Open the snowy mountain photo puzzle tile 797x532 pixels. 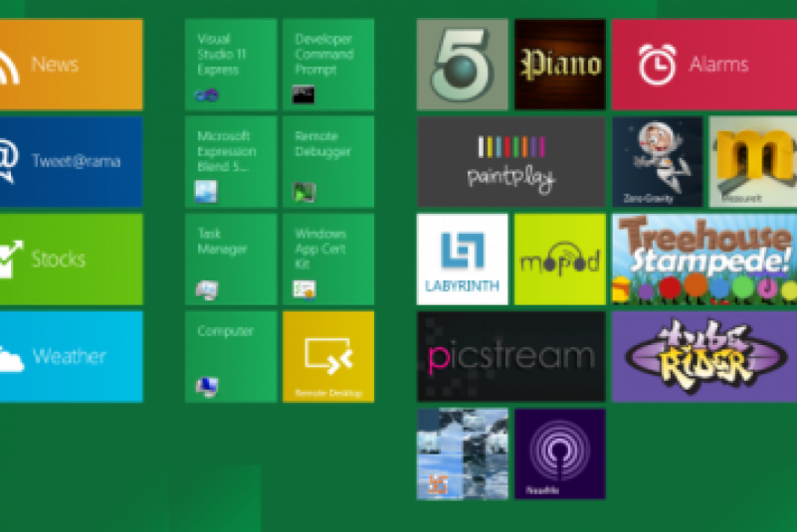tap(462, 453)
